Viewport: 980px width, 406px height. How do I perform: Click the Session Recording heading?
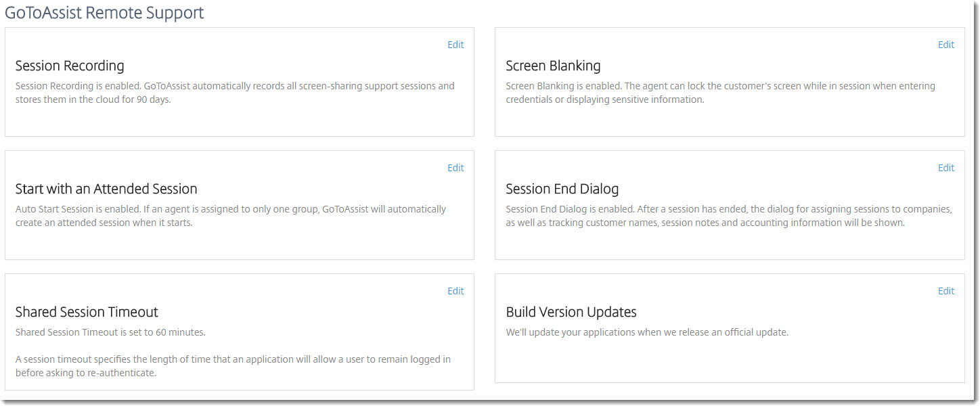[x=70, y=66]
